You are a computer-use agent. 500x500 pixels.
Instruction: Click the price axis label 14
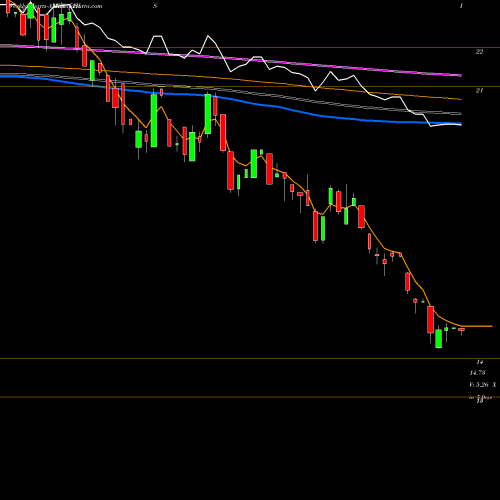pyautogui.click(x=480, y=362)
